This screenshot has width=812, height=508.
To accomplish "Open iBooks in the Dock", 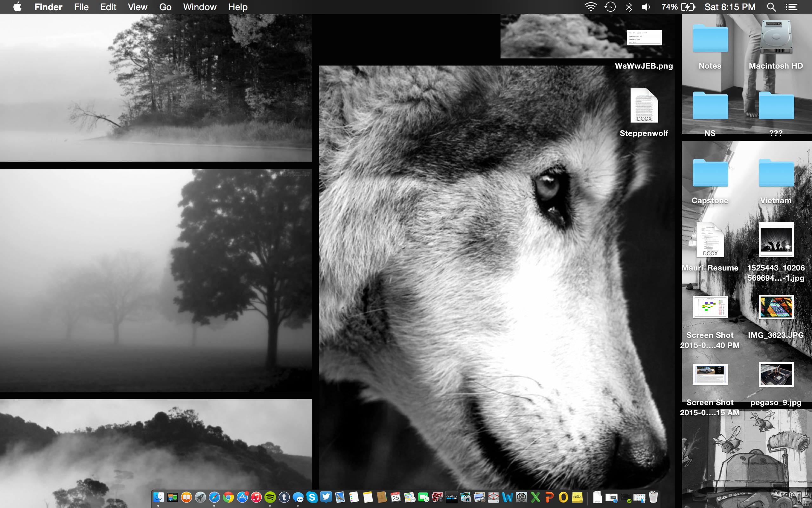I will (187, 497).
